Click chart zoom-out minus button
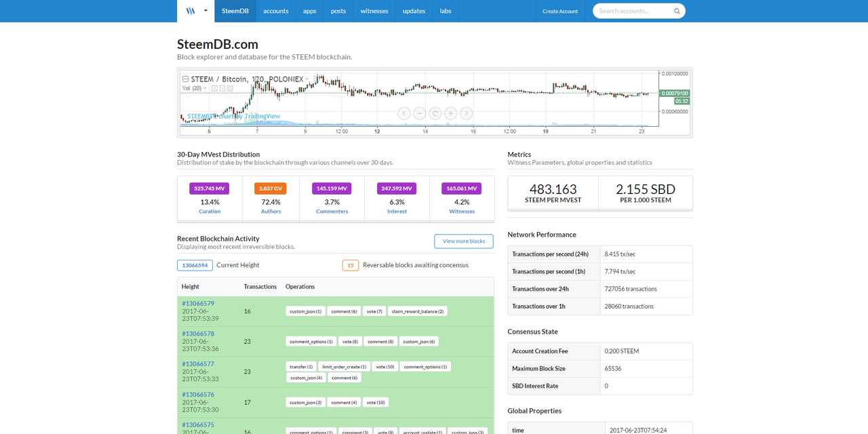The height and width of the screenshot is (434, 868). (419, 113)
